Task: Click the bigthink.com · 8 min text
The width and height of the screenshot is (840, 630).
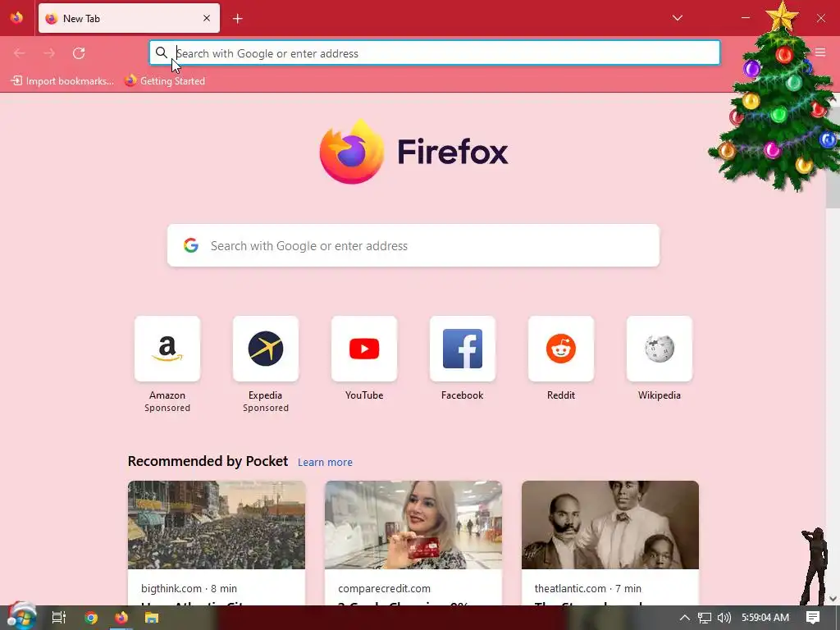Action: click(189, 588)
